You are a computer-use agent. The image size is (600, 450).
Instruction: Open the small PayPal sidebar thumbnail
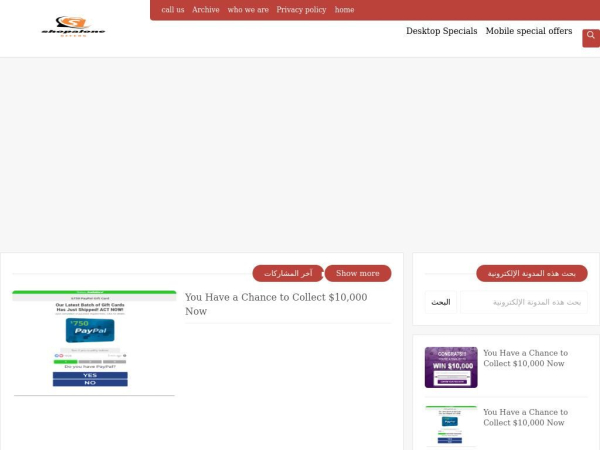point(450,425)
